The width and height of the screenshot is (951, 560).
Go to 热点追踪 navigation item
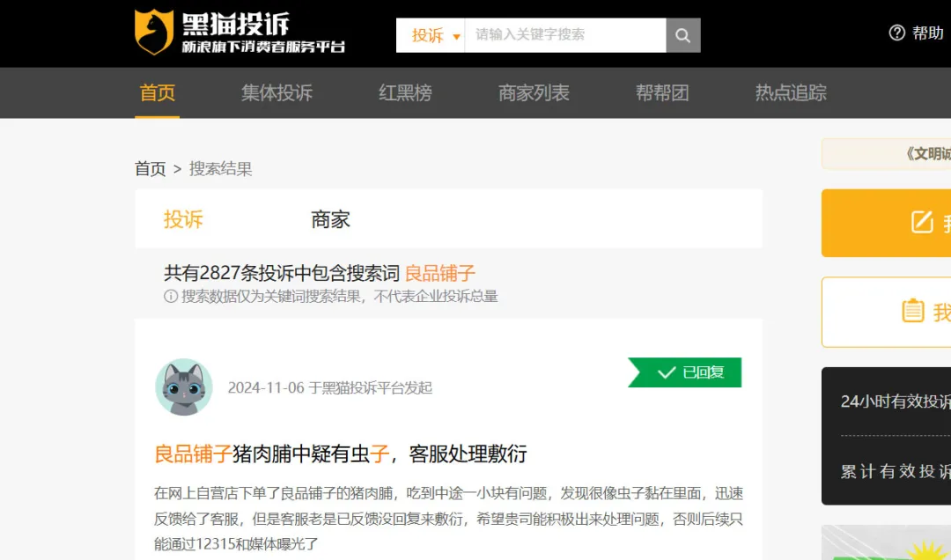pyautogui.click(x=791, y=92)
